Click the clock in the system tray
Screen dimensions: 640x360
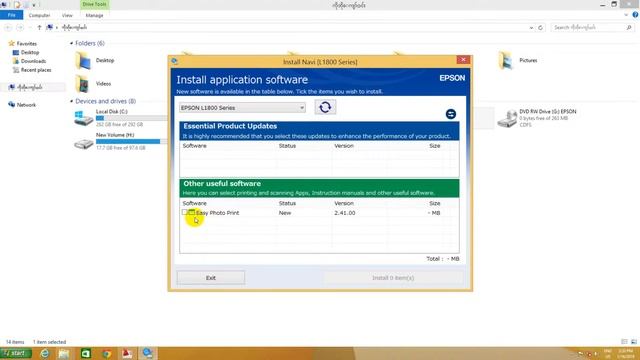[x=625, y=353]
